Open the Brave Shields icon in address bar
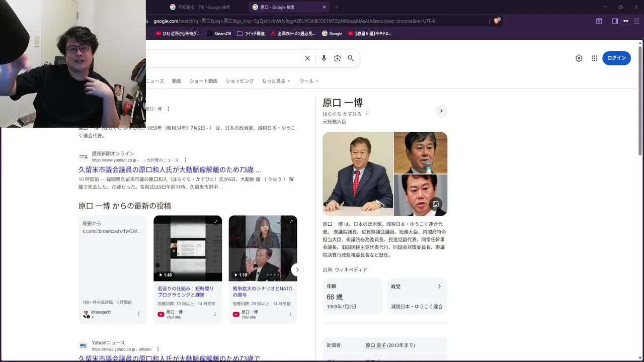The width and height of the screenshot is (644, 362). [x=497, y=21]
